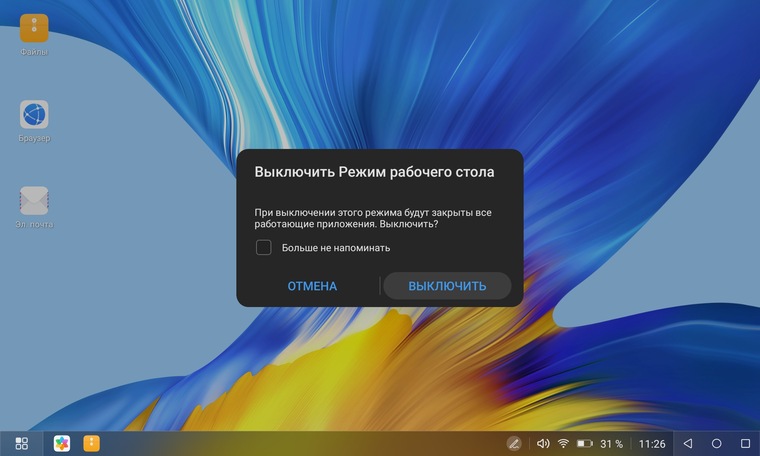This screenshot has height=456, width=760.
Task: Click the dialog title Выключить Режим рабочего стола
Action: tap(374, 172)
